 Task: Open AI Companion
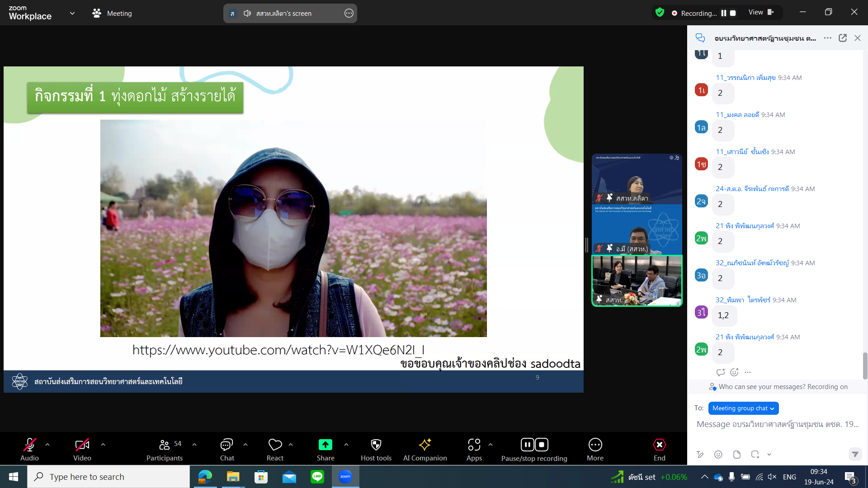point(425,449)
